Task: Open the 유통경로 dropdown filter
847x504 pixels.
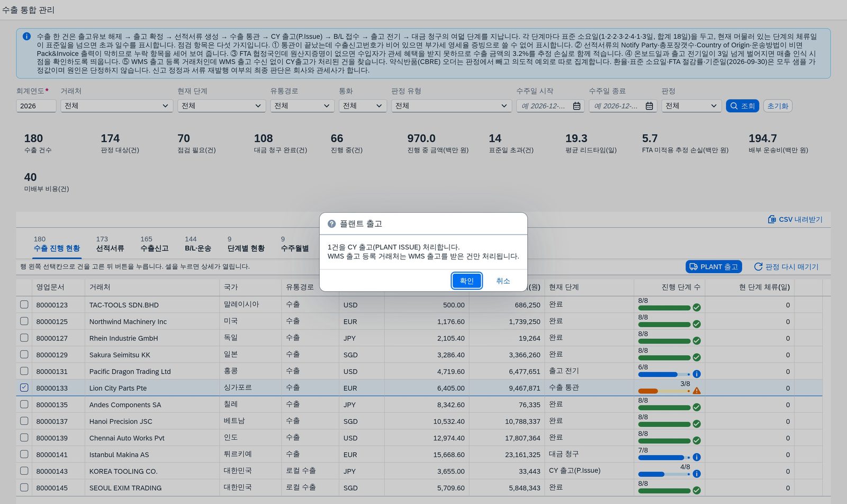Action: click(x=302, y=106)
